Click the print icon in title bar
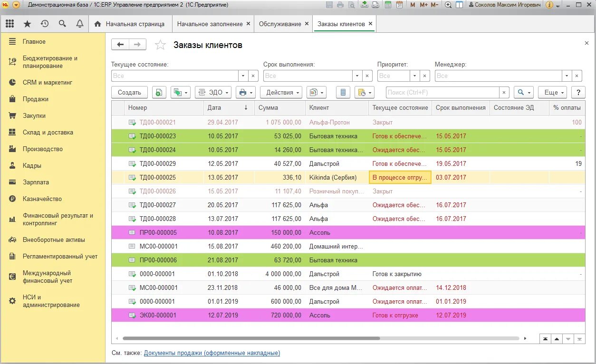596x364 pixels. click(340, 5)
